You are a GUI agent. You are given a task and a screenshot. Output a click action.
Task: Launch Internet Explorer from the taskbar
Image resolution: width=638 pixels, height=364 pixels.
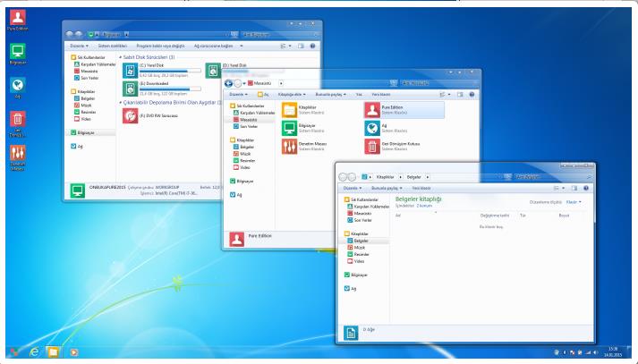[x=35, y=351]
